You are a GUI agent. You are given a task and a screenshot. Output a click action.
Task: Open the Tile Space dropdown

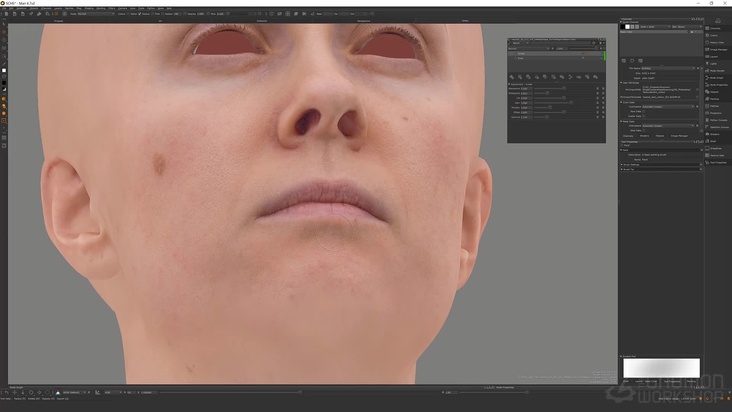tap(668, 69)
